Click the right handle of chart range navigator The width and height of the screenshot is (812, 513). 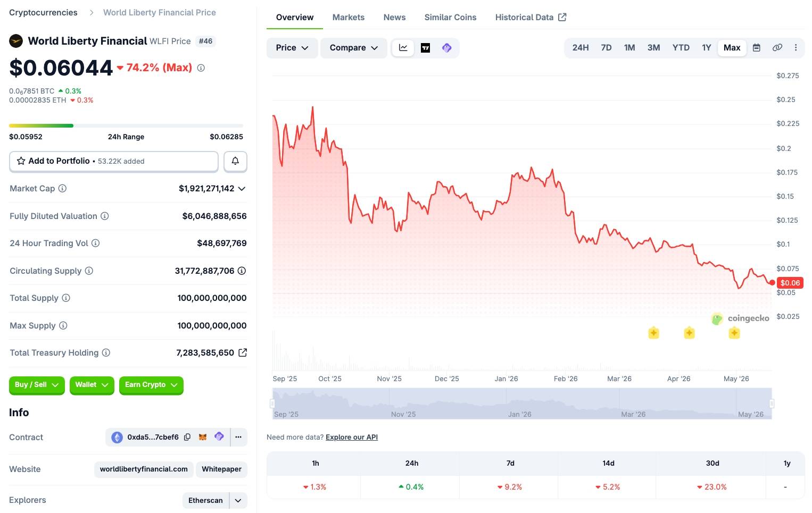pos(772,403)
